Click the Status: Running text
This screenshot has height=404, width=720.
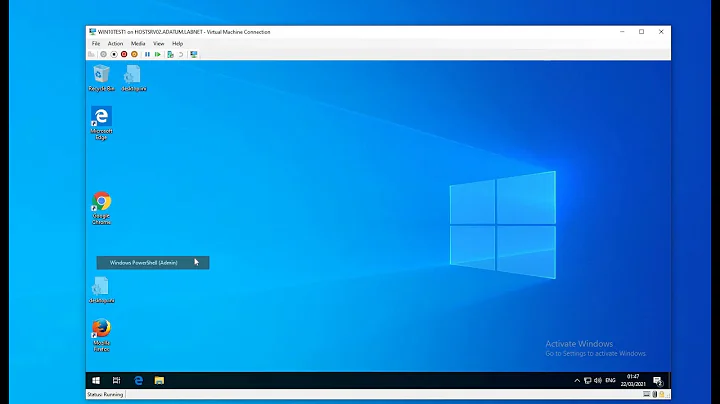(x=105, y=394)
